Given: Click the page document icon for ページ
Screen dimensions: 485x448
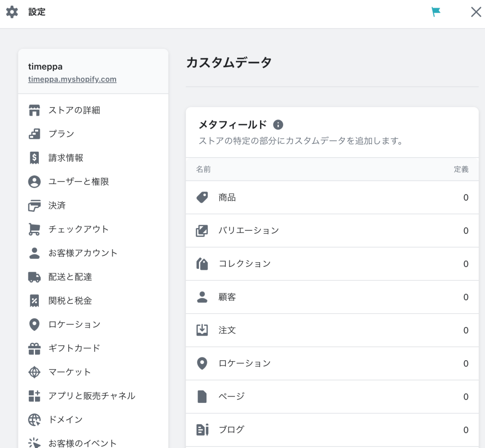Looking at the screenshot, I should tap(202, 397).
